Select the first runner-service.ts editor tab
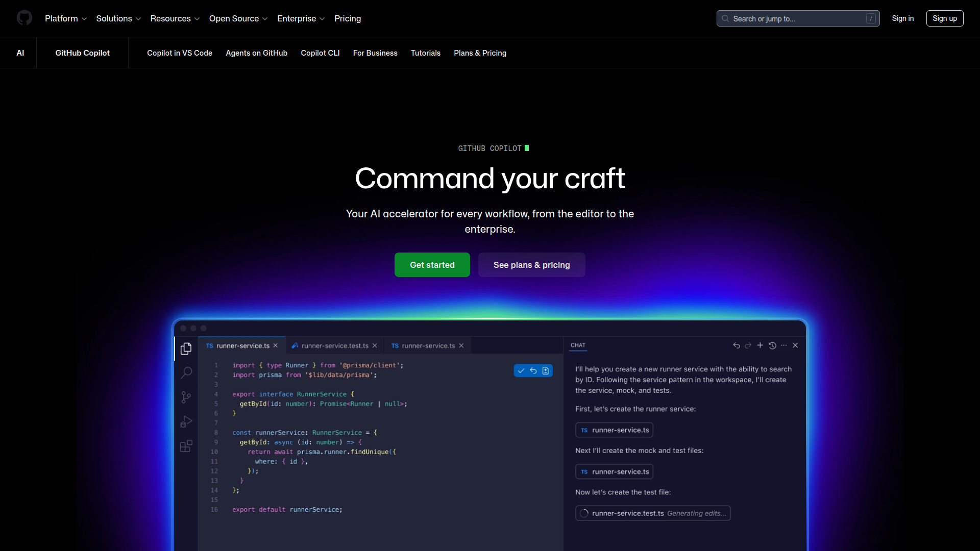Viewport: 980px width, 551px height. tap(242, 345)
